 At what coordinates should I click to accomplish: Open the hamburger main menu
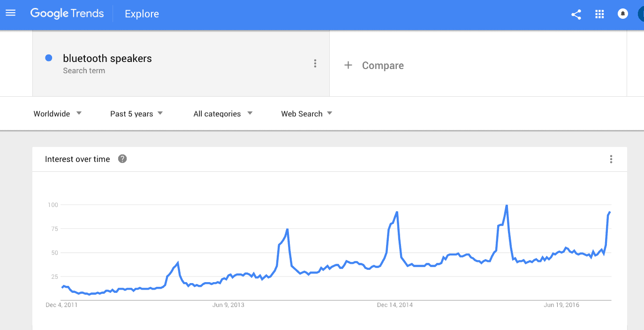point(10,13)
